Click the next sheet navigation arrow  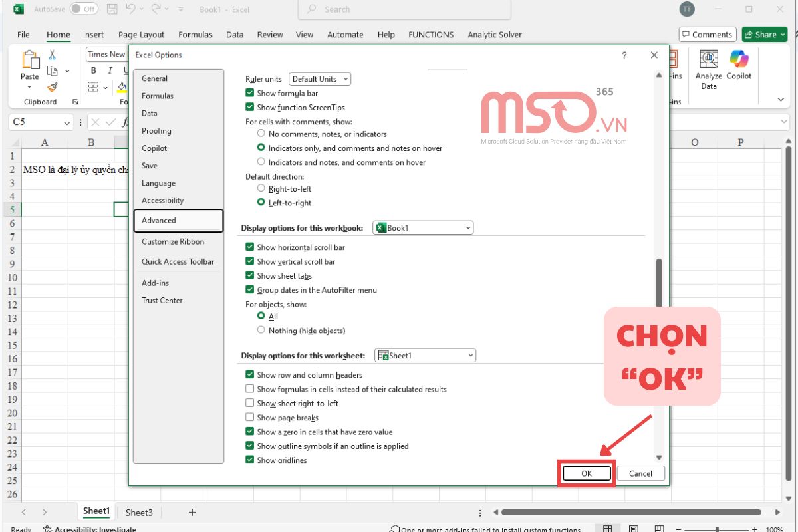point(45,512)
